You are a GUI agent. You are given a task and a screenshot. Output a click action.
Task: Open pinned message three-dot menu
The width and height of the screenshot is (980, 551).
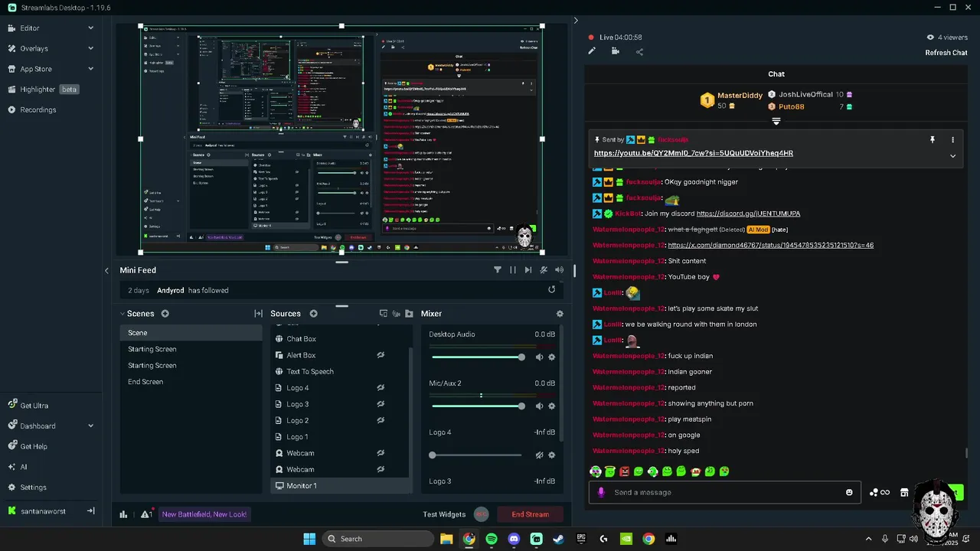click(x=952, y=140)
